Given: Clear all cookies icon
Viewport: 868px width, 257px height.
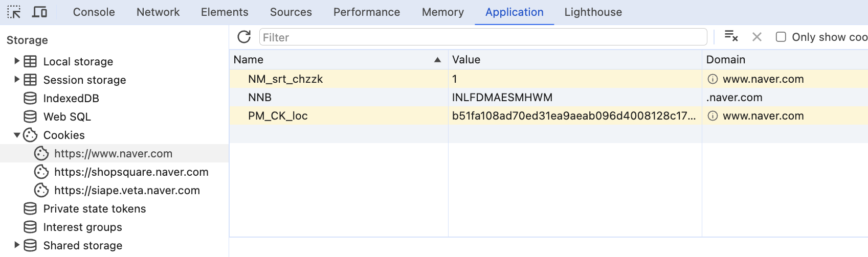Looking at the screenshot, I should coord(731,36).
